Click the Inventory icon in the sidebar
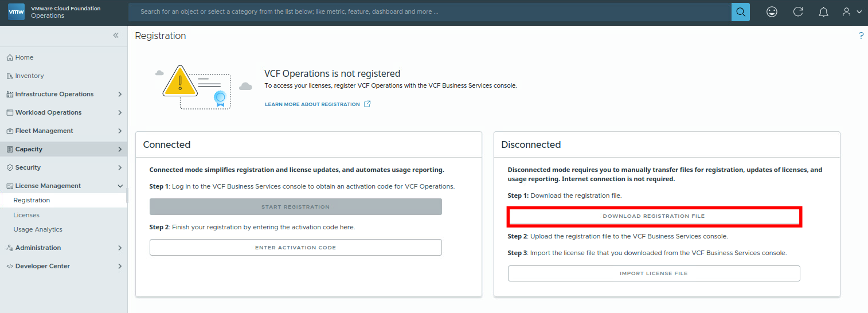Image resolution: width=868 pixels, height=313 pixels. click(10, 76)
